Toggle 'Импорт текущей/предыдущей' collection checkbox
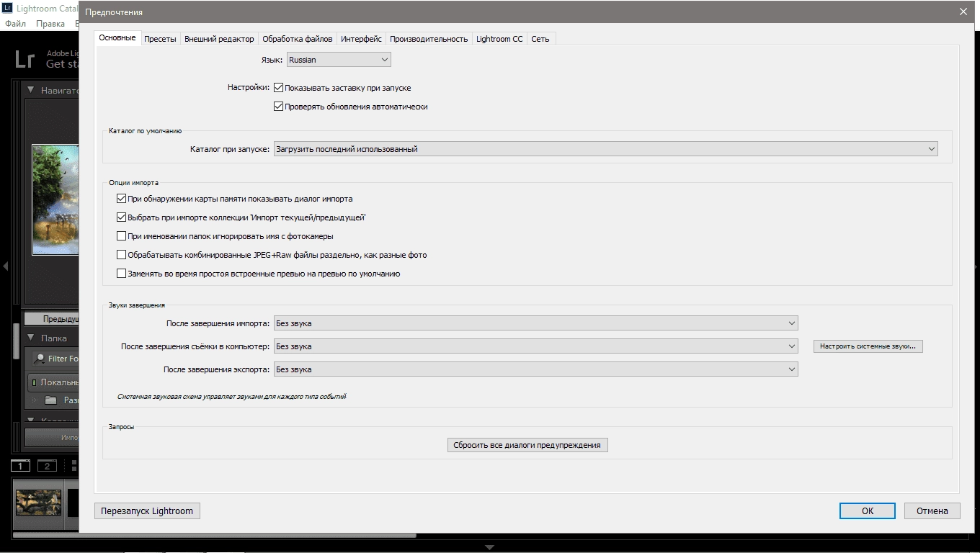The height and width of the screenshot is (553, 980). click(x=121, y=217)
